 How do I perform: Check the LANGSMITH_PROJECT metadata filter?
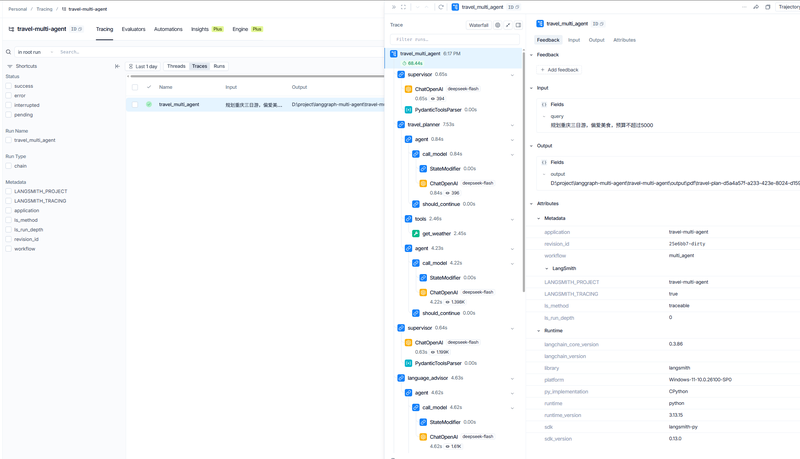9,191
